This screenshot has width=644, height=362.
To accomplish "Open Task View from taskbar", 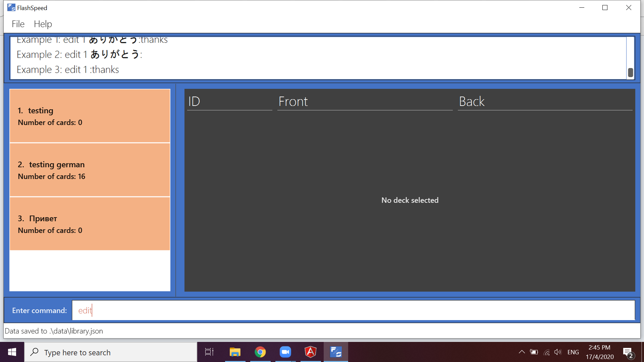I will pyautogui.click(x=209, y=352).
